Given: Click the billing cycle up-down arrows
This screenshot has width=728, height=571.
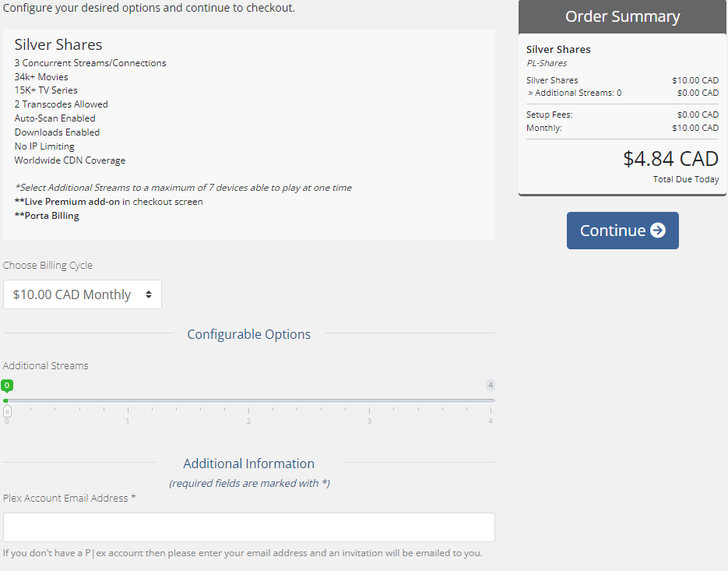Looking at the screenshot, I should point(149,294).
